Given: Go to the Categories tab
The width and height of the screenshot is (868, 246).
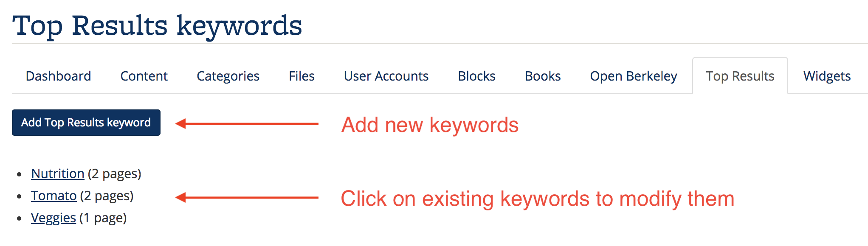Looking at the screenshot, I should point(228,76).
